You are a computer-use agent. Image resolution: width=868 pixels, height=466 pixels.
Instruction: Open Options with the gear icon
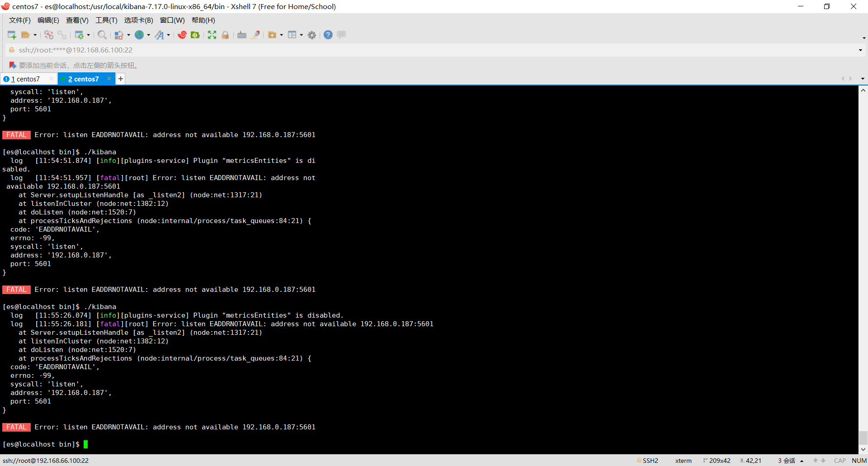[x=312, y=35]
